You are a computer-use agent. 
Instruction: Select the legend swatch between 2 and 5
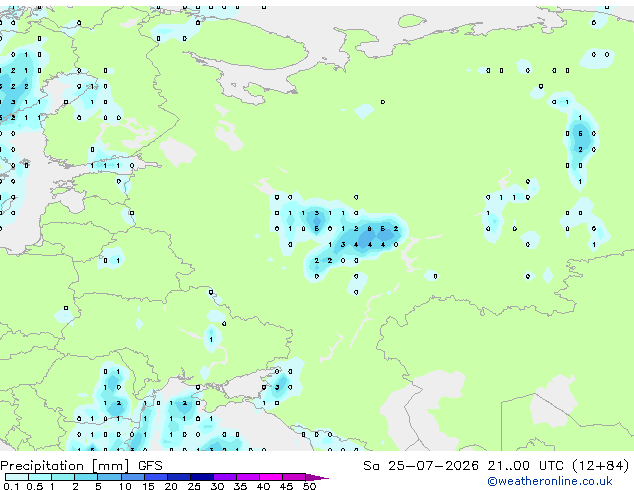pos(86,477)
